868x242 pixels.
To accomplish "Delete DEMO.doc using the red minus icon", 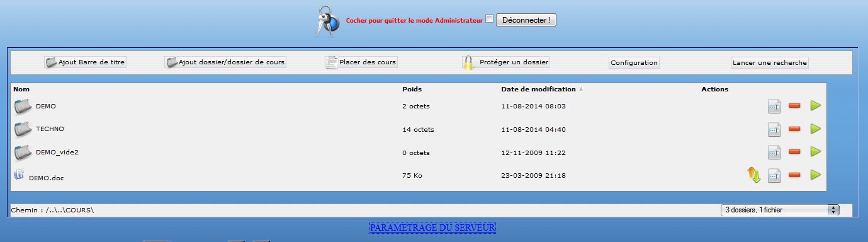I will point(794,175).
